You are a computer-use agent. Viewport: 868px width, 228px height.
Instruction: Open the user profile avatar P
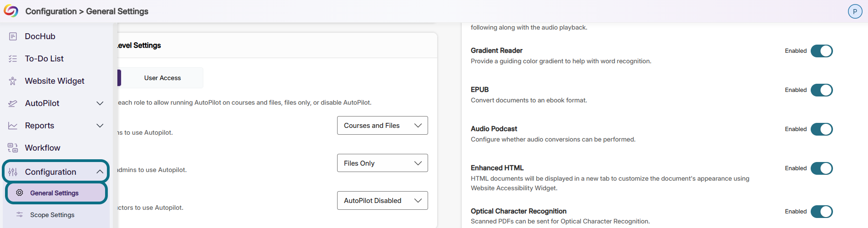coord(855,11)
